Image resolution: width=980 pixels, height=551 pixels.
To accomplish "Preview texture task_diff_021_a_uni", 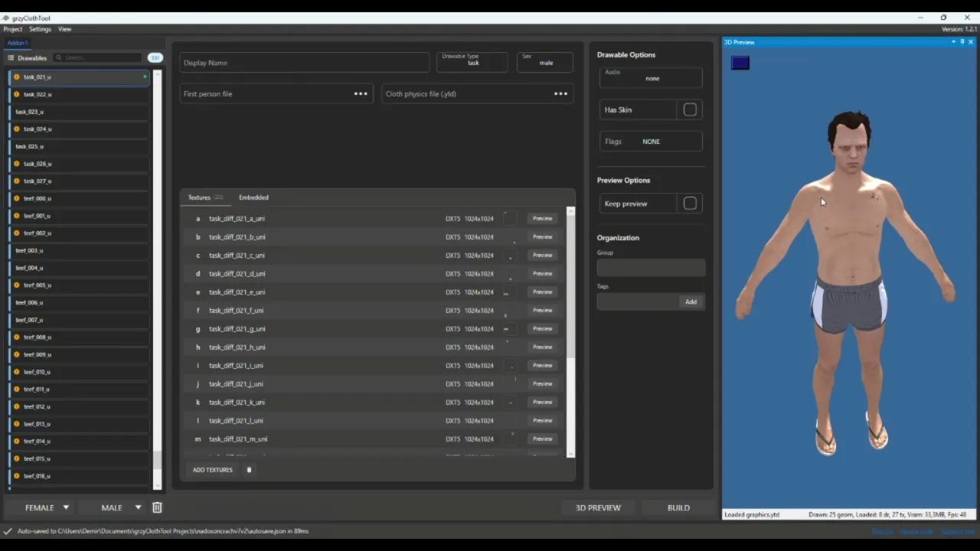I will pos(542,219).
